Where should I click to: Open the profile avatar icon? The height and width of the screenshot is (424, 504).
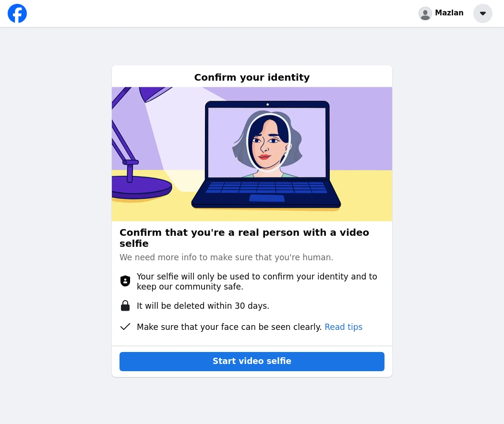click(x=425, y=13)
